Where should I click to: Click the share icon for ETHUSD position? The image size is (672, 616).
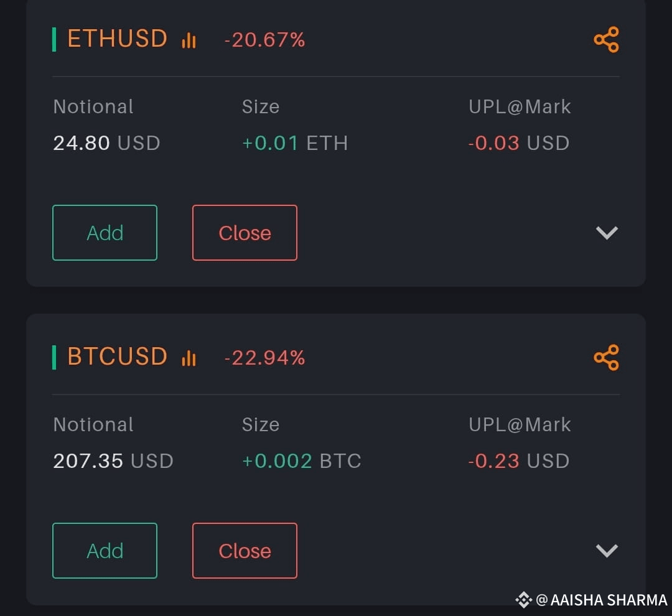tap(606, 39)
